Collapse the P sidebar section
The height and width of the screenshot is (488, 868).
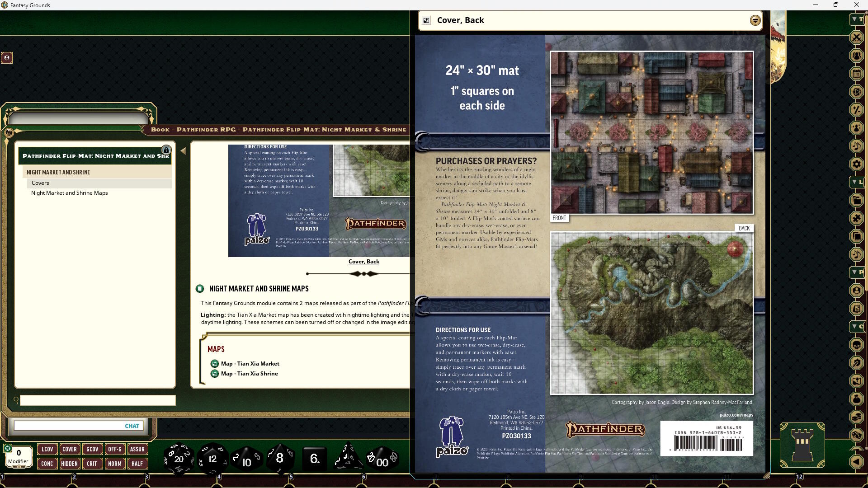coord(857,272)
